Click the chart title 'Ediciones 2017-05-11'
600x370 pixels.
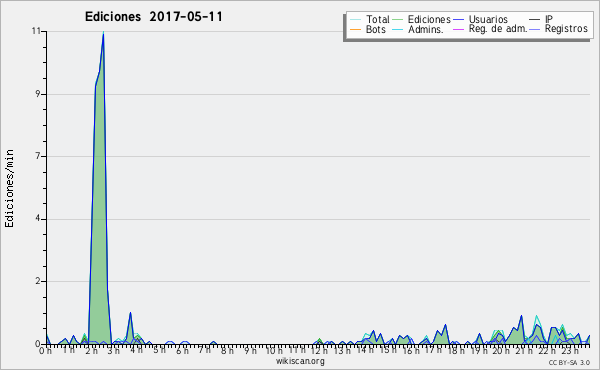pyautogui.click(x=153, y=17)
